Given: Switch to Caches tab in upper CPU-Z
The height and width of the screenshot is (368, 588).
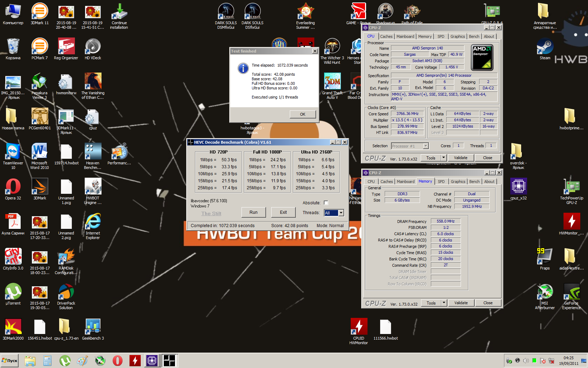Looking at the screenshot, I should click(x=386, y=36).
